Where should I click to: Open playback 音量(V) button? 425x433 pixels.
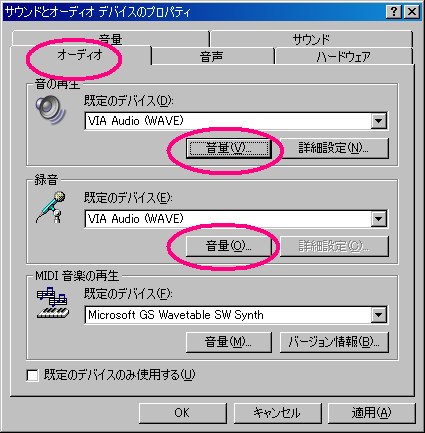pyautogui.click(x=229, y=148)
